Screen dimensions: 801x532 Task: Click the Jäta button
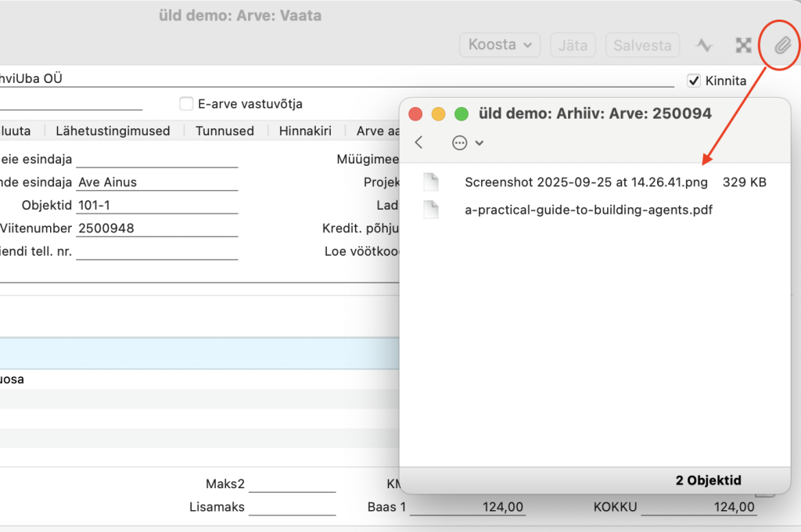coord(573,45)
